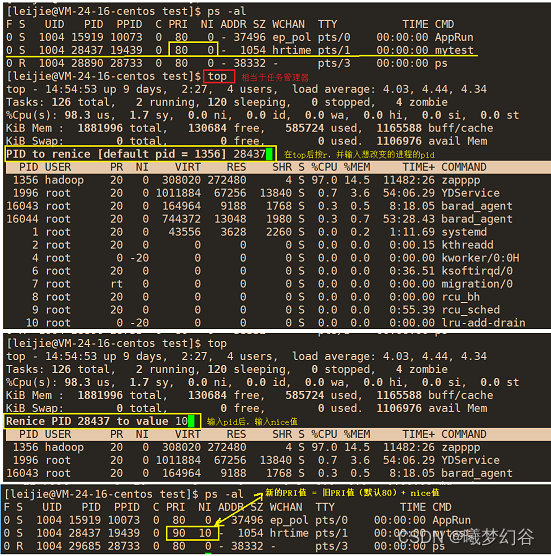Screen dimensions: 551x556
Task: Select the migration/0 command name
Action: 477,284
